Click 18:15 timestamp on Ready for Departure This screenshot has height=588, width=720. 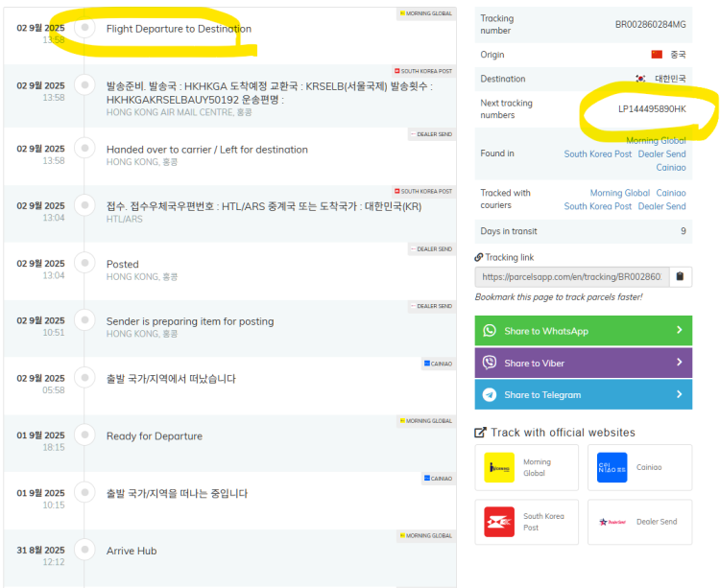[x=54, y=447]
